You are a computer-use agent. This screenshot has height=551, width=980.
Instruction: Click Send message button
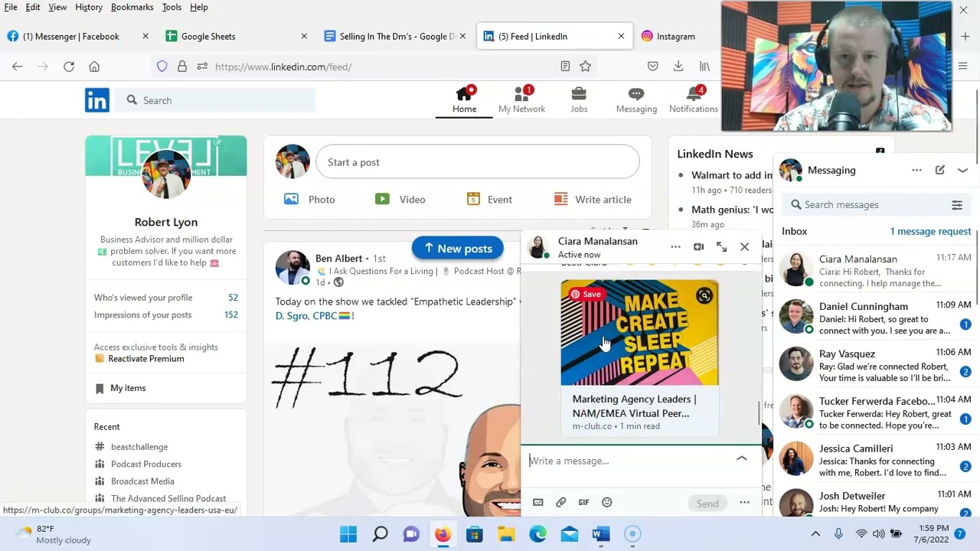coord(707,503)
